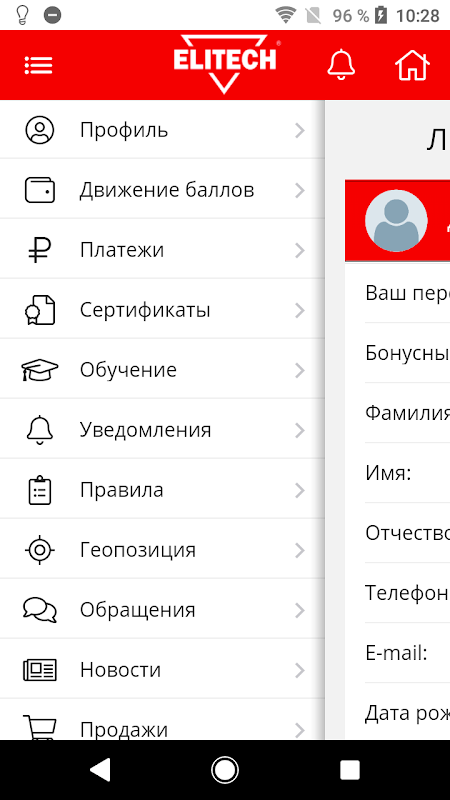This screenshot has width=450, height=800.
Task: Open the Движение баллов menu item
Action: (x=162, y=190)
